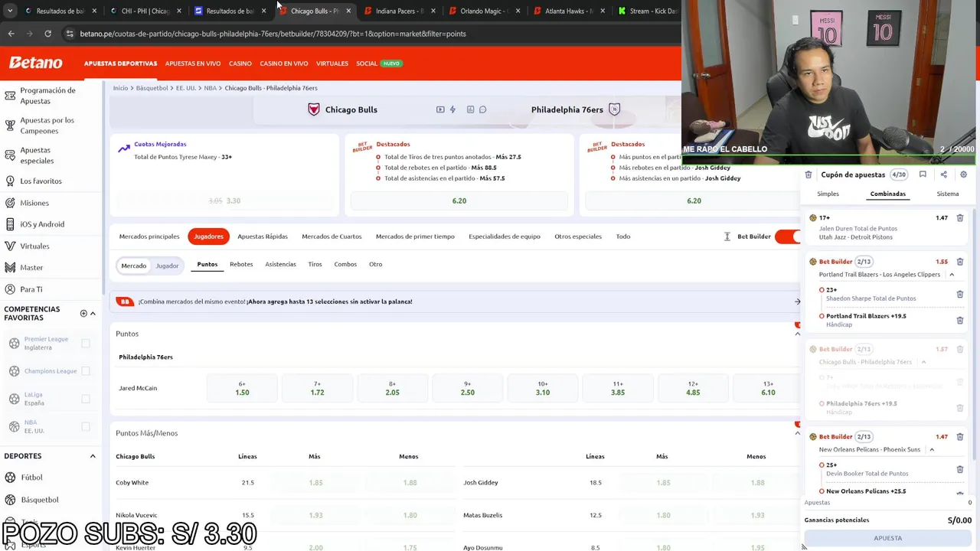Collapse Chicago Bulls - Philadelphia Bet Builder details
This screenshot has height=551, width=980.
923,362
